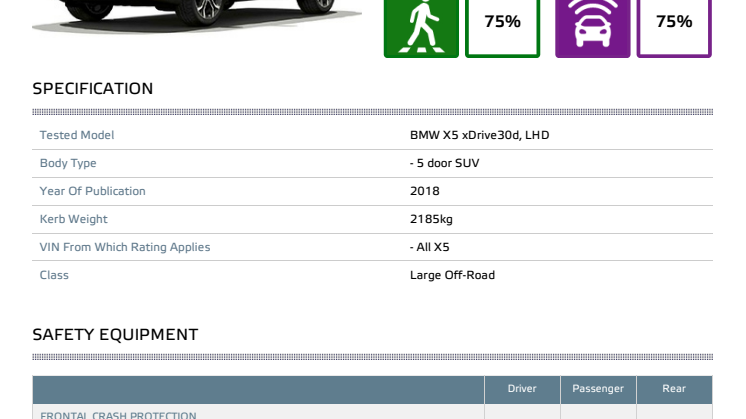
Task: Click the green-bordered 75% pedestrian score box
Action: point(502,28)
